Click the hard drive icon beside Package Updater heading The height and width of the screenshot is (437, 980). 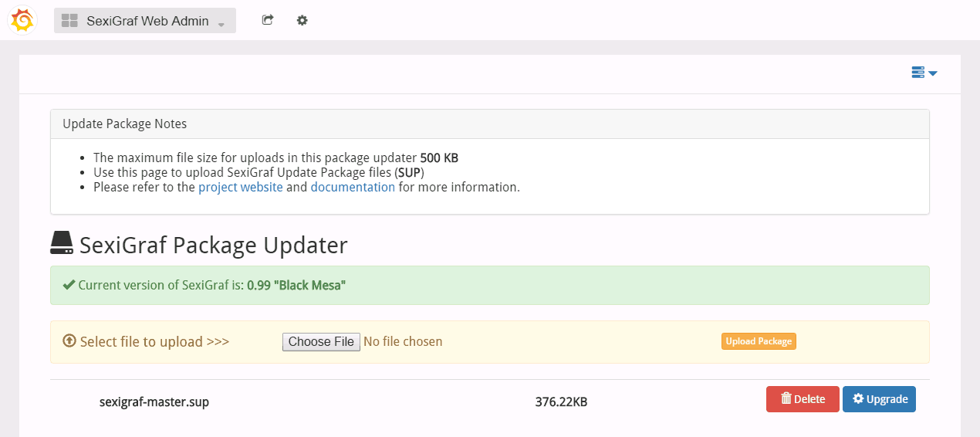[62, 244]
